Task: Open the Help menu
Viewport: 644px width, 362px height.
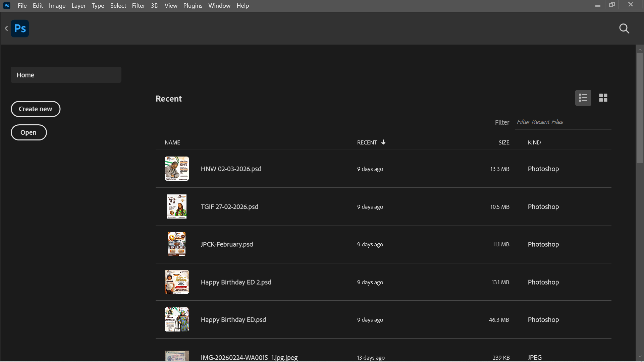Action: click(243, 6)
